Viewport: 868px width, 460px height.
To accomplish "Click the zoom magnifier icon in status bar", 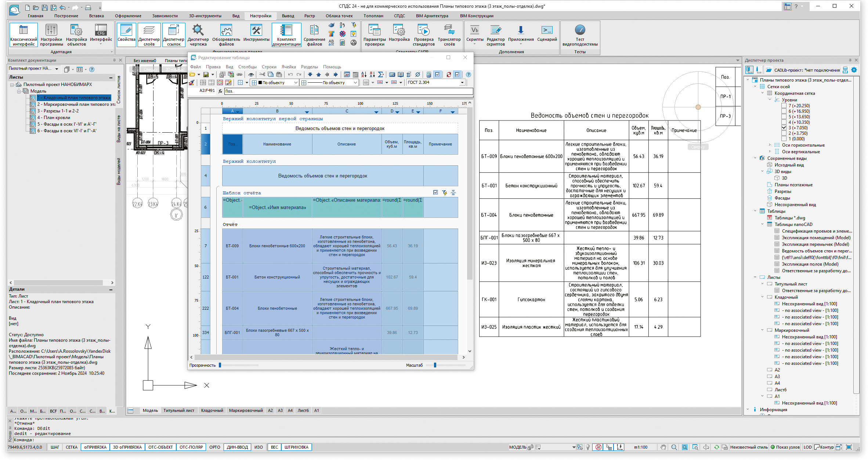I will [674, 447].
